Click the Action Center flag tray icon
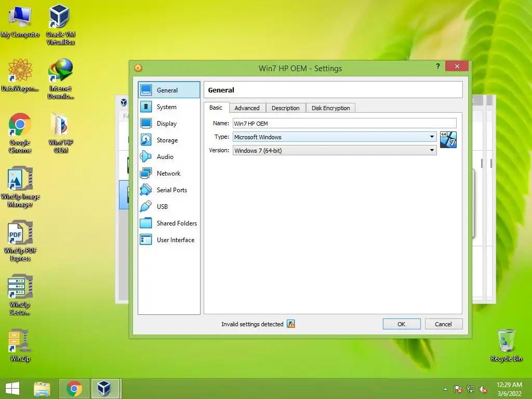This screenshot has width=532, height=399. coord(458,389)
